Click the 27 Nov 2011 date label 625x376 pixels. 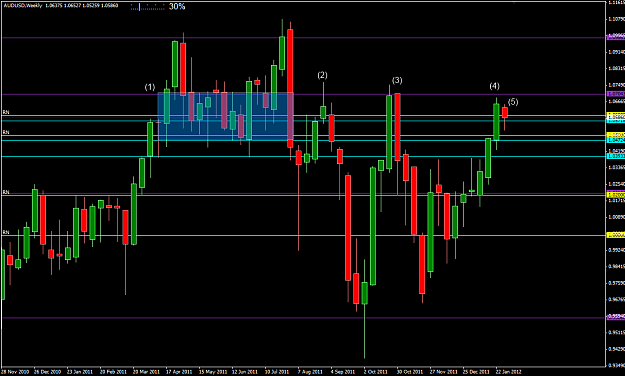click(x=443, y=372)
